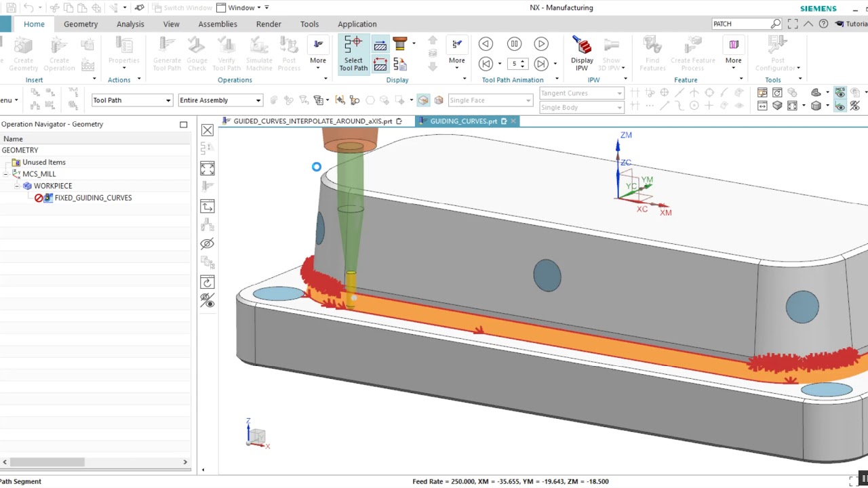Screen dimensions: 868x488
Task: Play the tool path animation forward
Action: click(x=541, y=44)
